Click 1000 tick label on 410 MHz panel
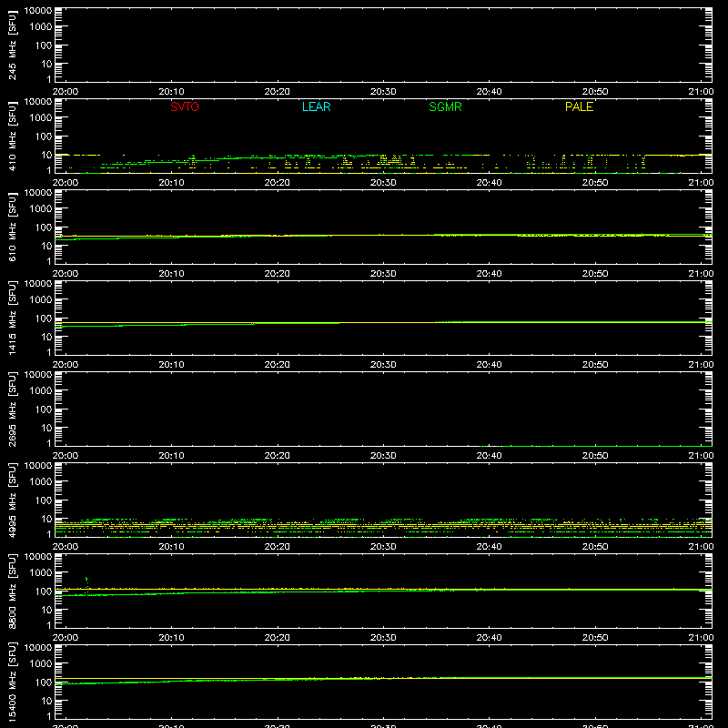 (41, 118)
